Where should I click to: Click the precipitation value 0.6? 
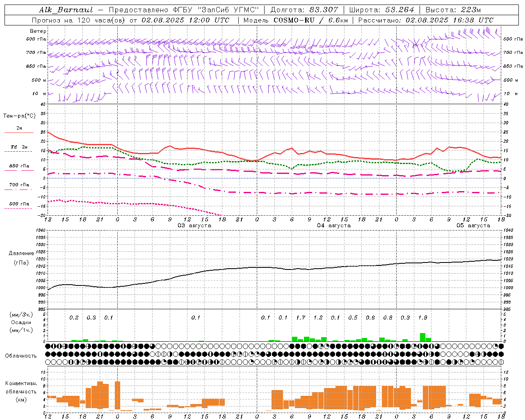point(370,317)
